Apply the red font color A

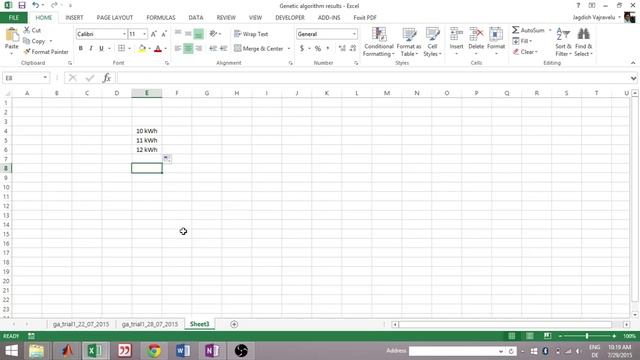158,49
